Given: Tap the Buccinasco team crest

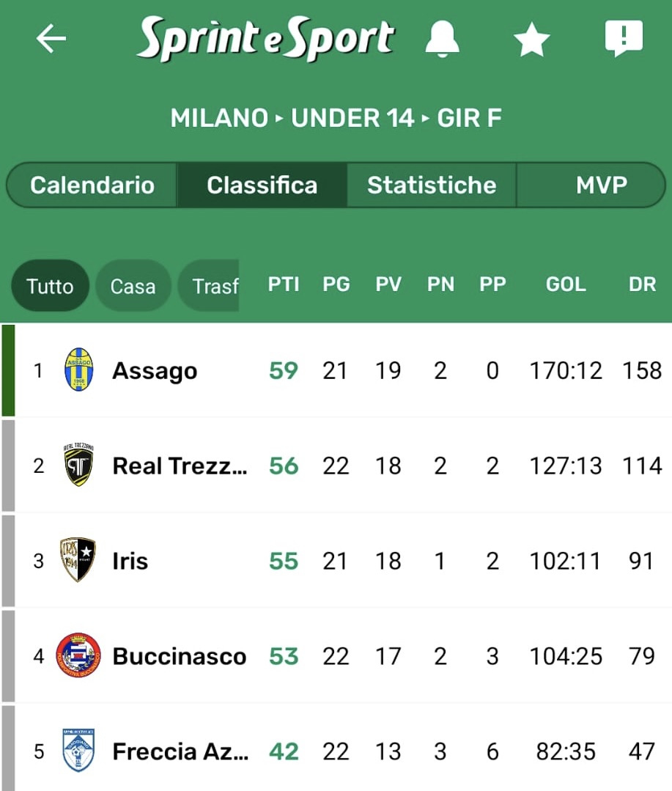Looking at the screenshot, I should click(78, 655).
